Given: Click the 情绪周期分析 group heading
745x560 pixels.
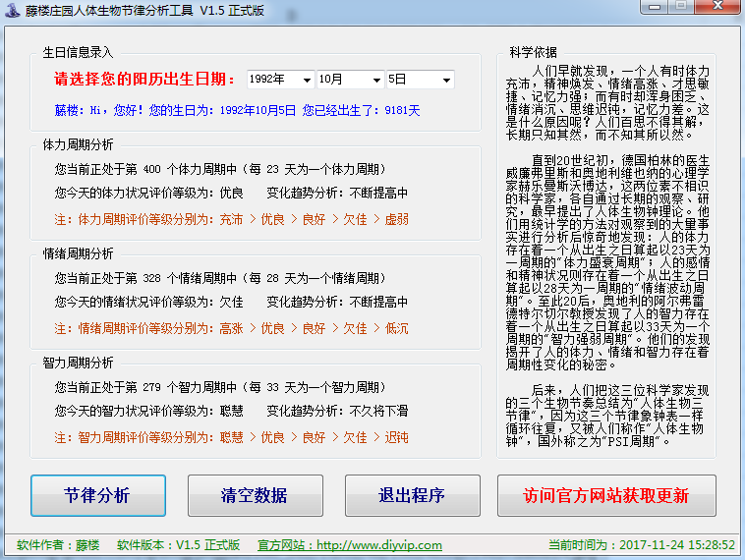Looking at the screenshot, I should pos(78,253).
